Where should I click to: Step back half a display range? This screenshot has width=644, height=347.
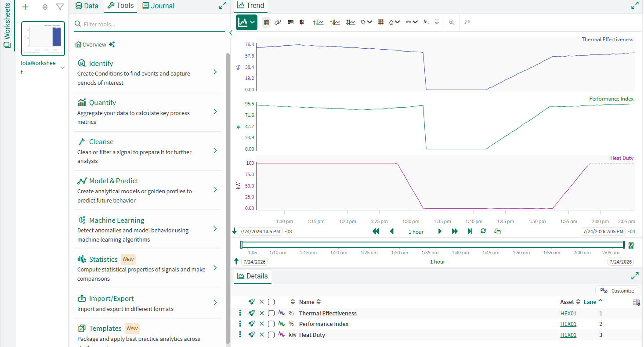pos(392,231)
